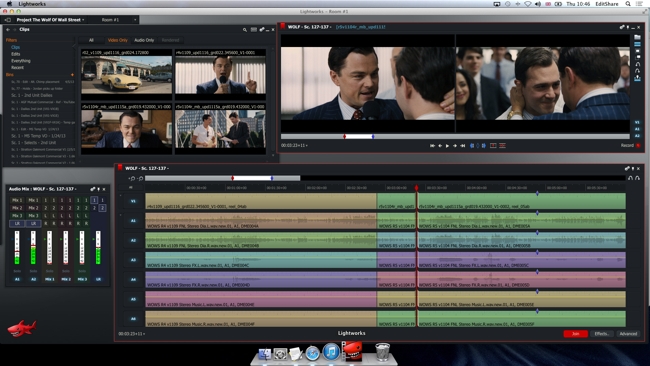The image size is (650, 366).
Task: Open the timeline title WOLF Sc. 127-137 dropdown
Action: tap(147, 168)
